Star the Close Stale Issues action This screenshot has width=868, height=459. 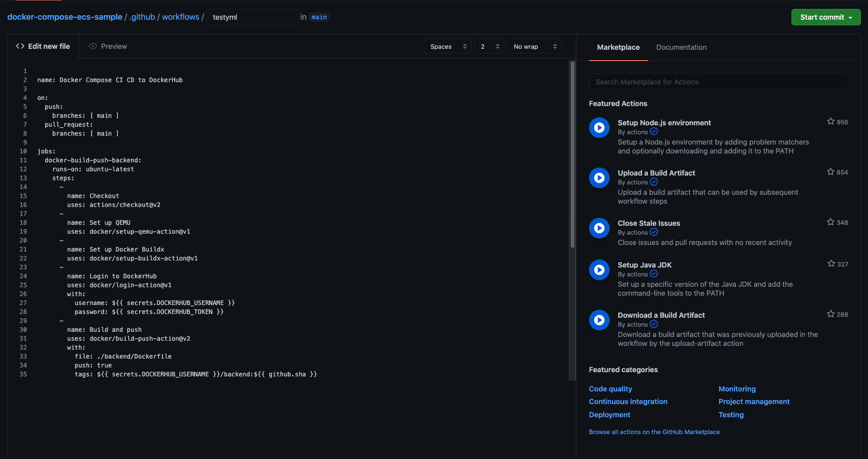pyautogui.click(x=831, y=222)
